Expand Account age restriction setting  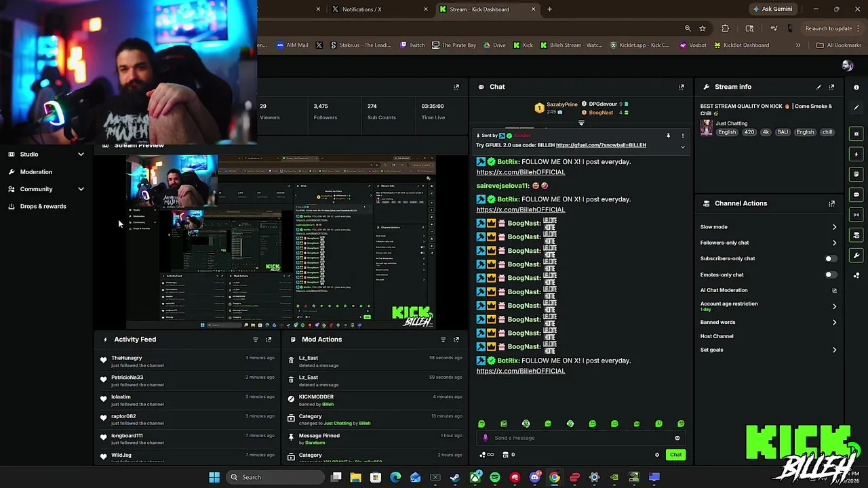834,306
